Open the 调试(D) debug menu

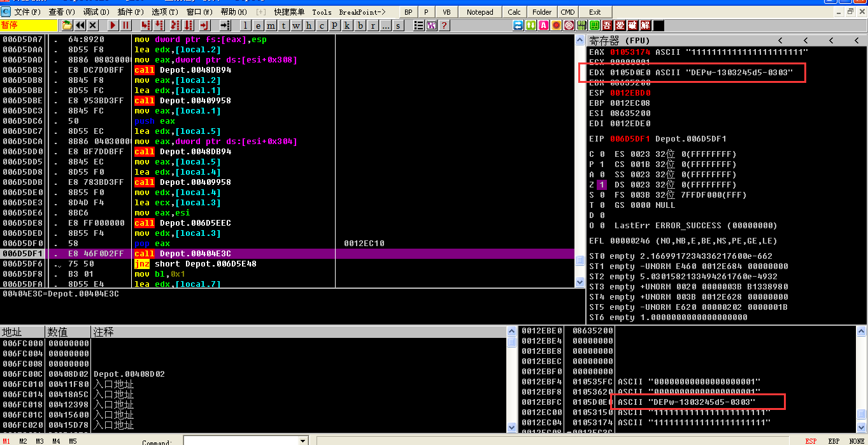(x=96, y=12)
